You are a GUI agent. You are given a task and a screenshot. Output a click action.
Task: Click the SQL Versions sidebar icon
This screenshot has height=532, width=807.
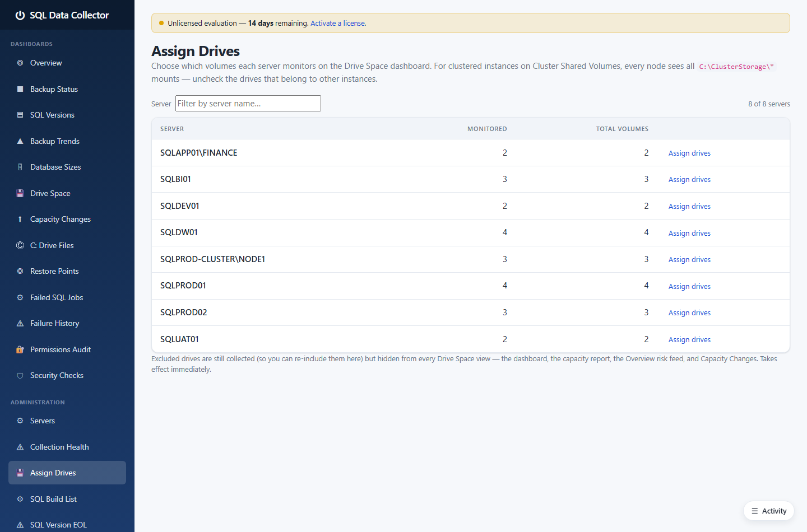tap(20, 115)
